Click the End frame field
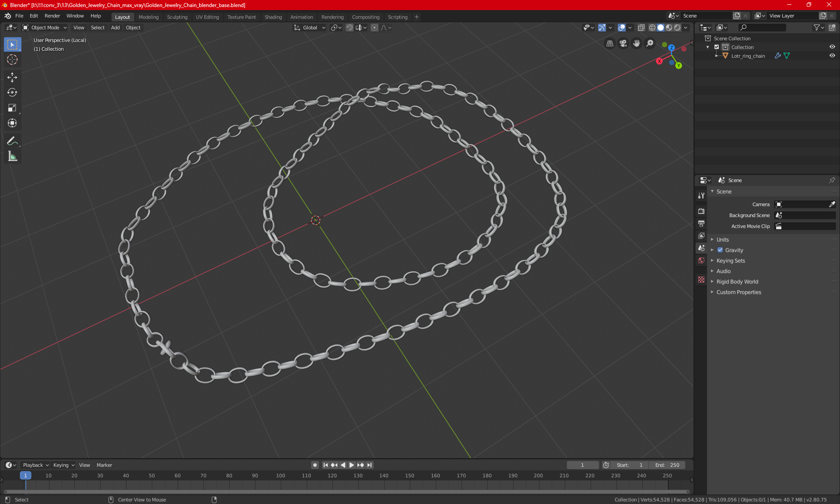 (667, 465)
